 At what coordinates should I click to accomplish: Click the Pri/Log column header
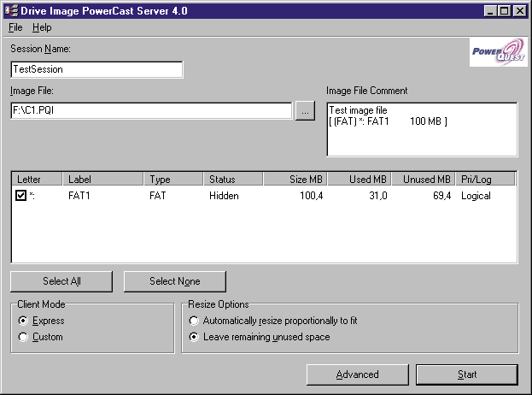pyautogui.click(x=486, y=179)
